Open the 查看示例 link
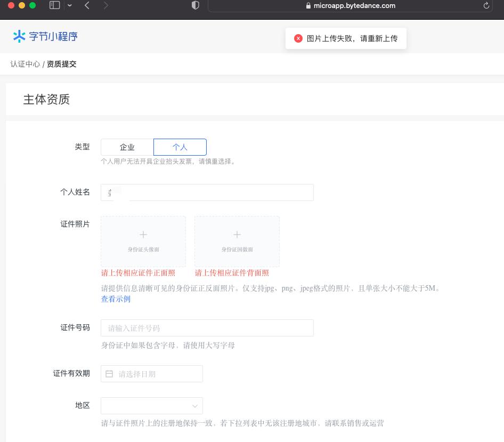504x442 pixels. [x=116, y=299]
